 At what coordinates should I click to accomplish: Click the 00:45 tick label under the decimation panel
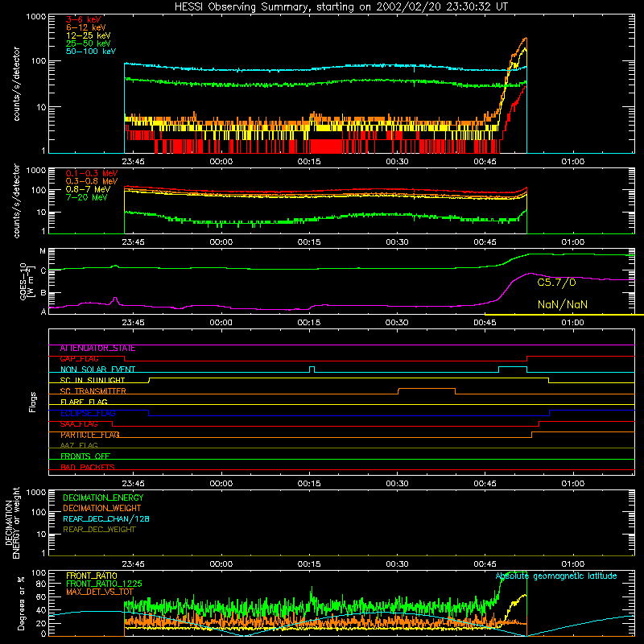pos(485,564)
